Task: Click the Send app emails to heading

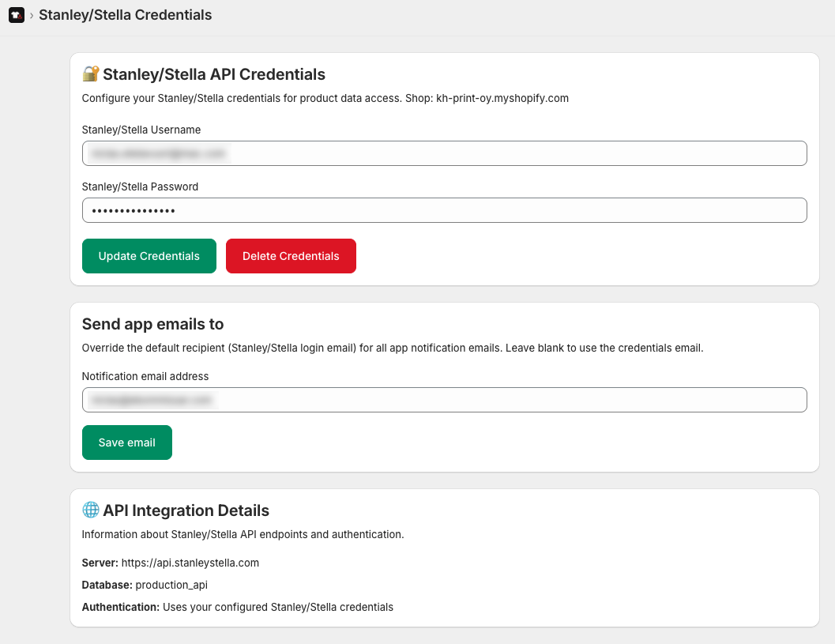Action: click(152, 324)
